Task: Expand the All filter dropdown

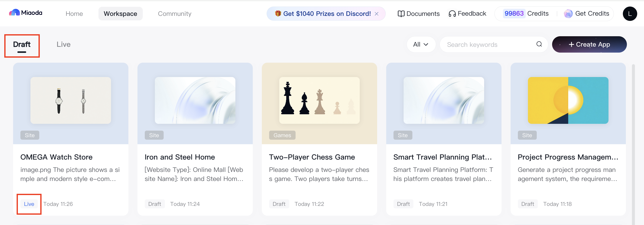Action: pos(421,45)
